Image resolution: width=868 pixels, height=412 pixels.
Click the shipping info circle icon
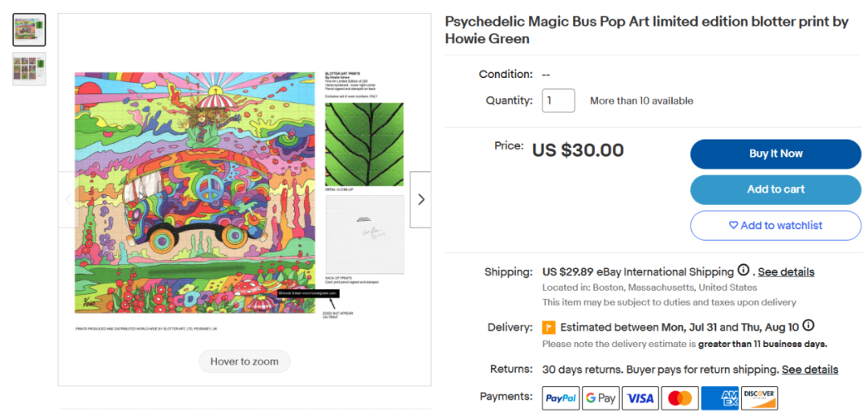[743, 271]
